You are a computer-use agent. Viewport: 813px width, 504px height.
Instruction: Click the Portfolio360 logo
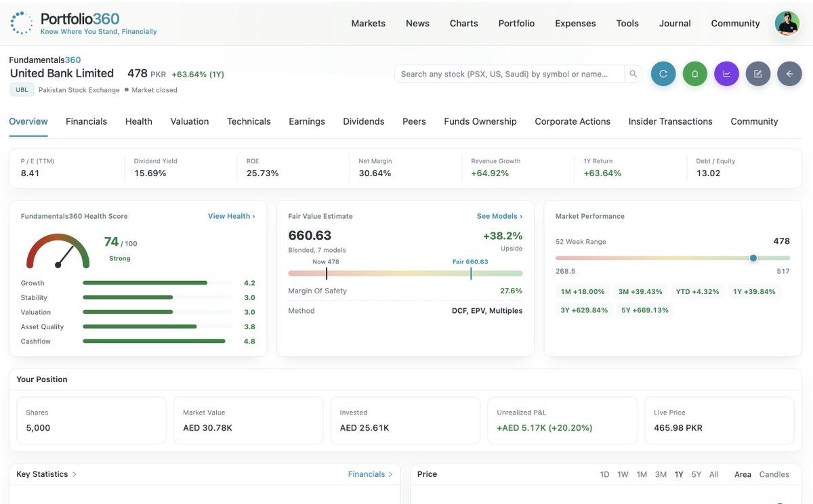pyautogui.click(x=83, y=23)
